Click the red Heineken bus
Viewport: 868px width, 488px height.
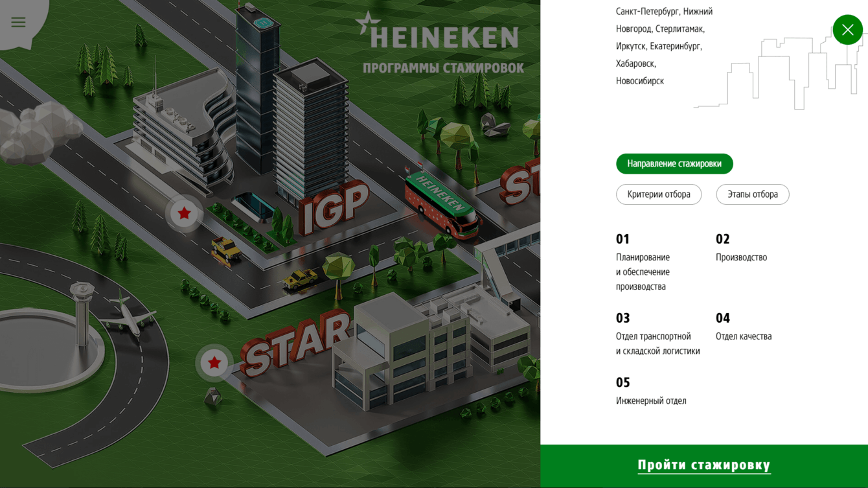442,202
